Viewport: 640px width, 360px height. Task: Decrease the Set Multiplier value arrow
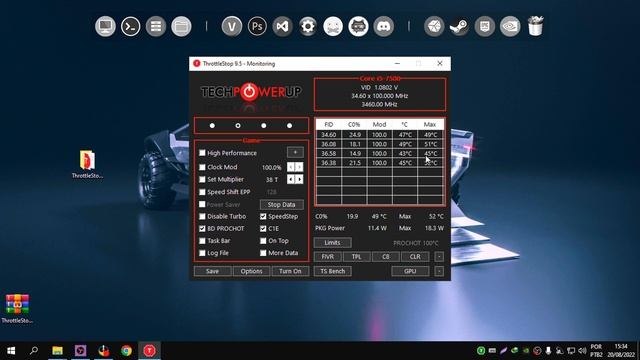[291, 179]
